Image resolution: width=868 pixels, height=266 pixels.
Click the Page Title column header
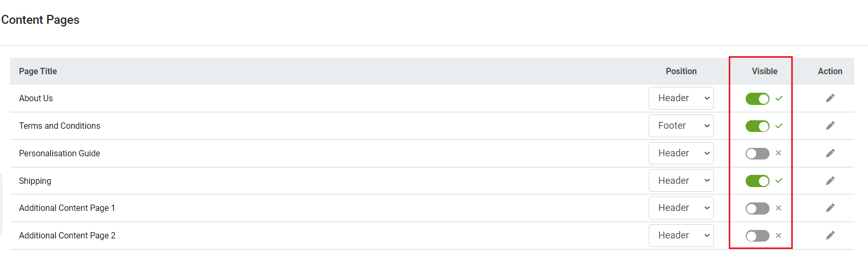click(38, 71)
